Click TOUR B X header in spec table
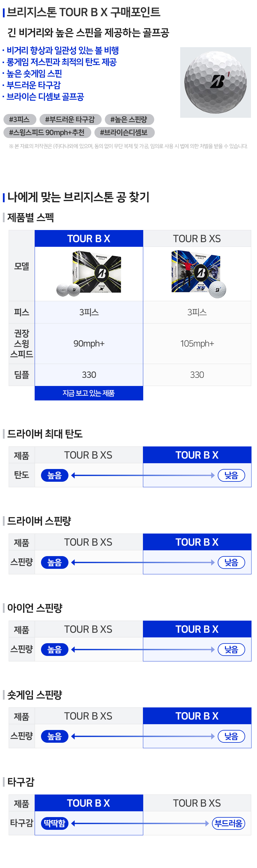This screenshot has width=257, height=868. point(89,239)
